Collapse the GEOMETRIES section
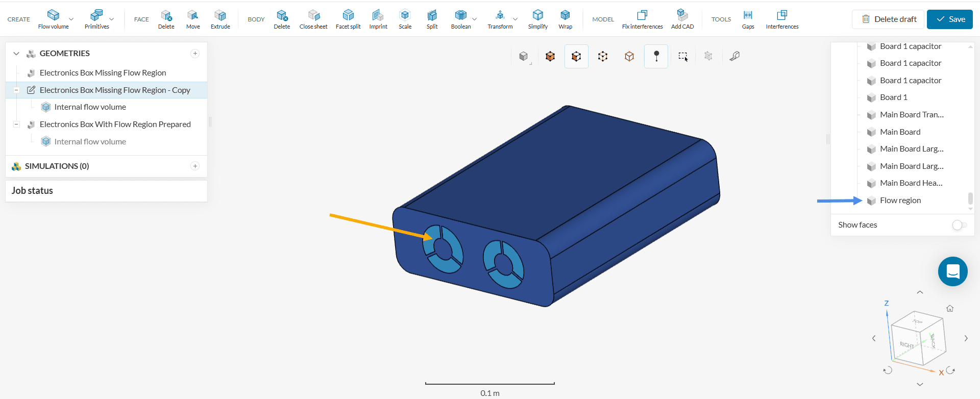This screenshot has width=980, height=399. (x=16, y=54)
